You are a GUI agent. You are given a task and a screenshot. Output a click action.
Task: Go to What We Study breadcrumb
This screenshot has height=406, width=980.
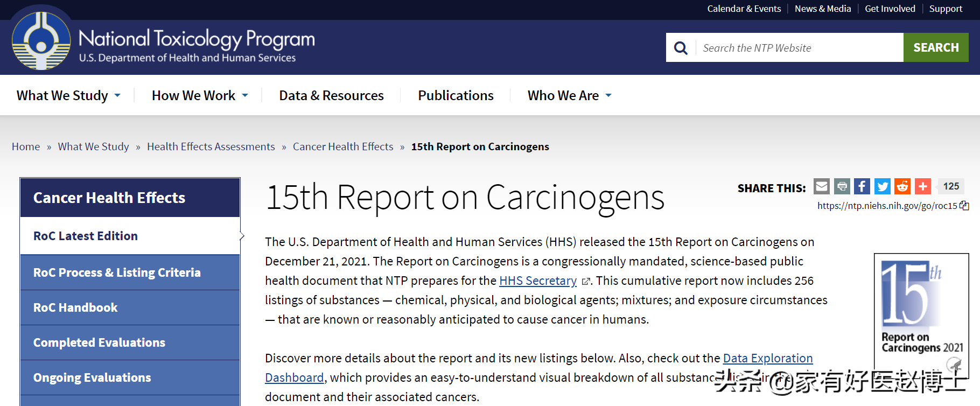pyautogui.click(x=94, y=146)
